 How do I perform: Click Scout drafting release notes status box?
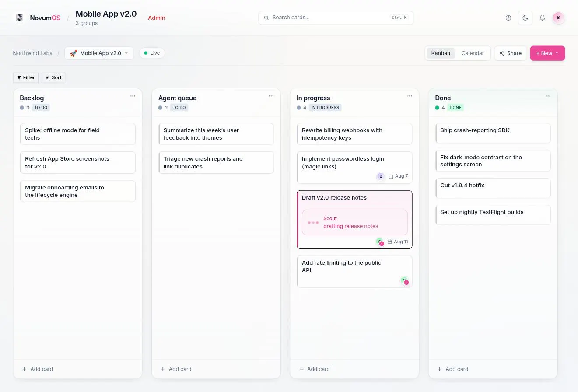(355, 222)
